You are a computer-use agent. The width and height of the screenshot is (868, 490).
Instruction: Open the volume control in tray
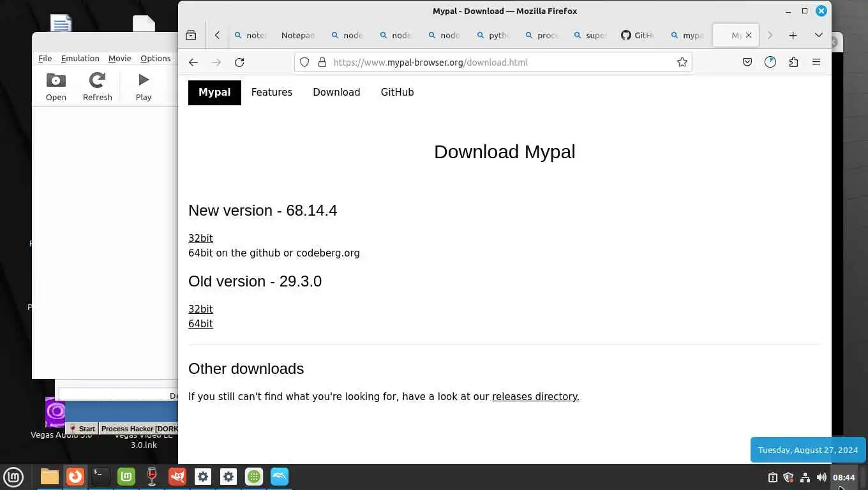click(821, 477)
